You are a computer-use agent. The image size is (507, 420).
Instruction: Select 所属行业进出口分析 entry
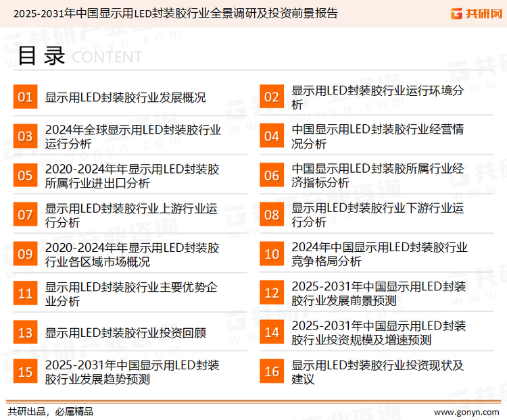pyautogui.click(x=132, y=176)
